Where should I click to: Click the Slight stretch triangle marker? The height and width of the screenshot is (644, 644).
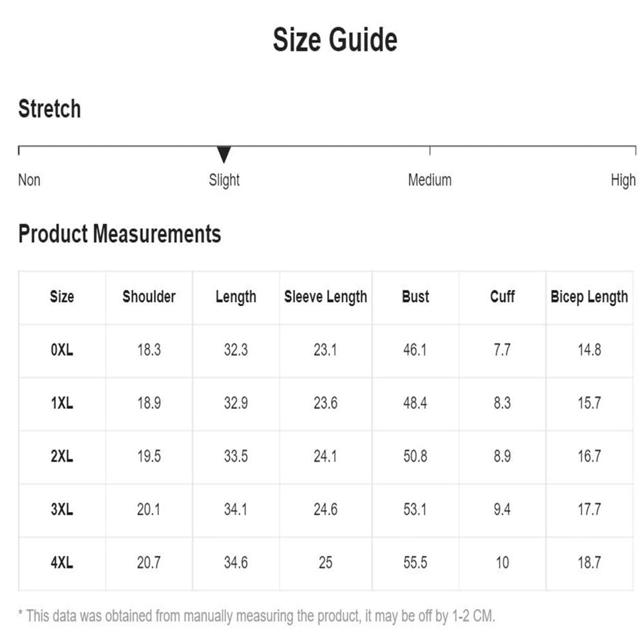click(224, 155)
